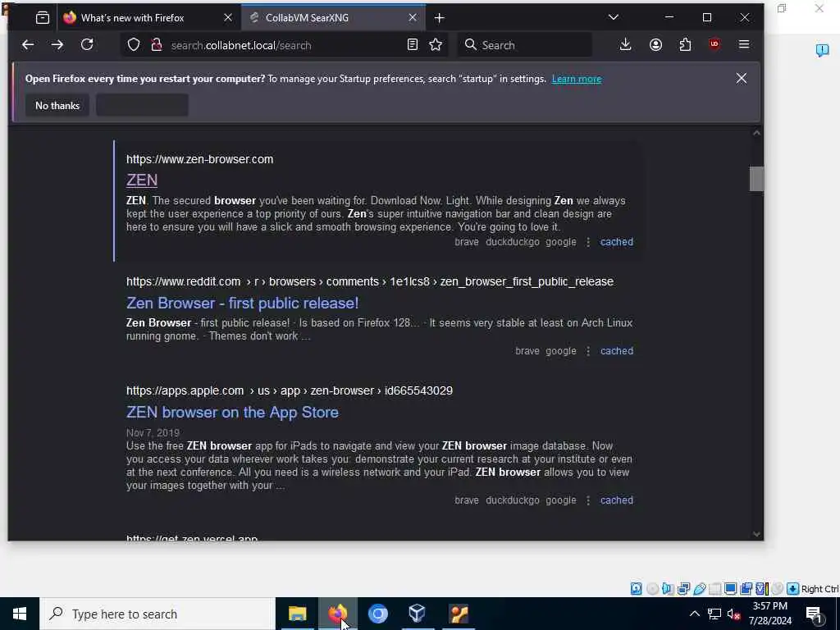The image size is (840, 630).
Task: Open the Firefox downloads panel
Action: (625, 45)
